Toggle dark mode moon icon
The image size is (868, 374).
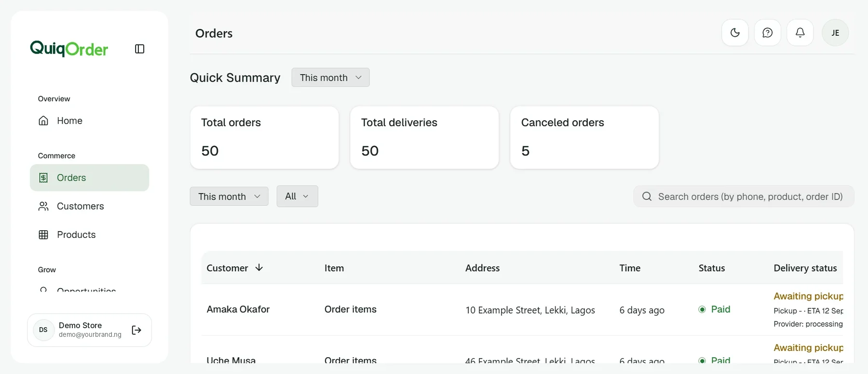(735, 33)
